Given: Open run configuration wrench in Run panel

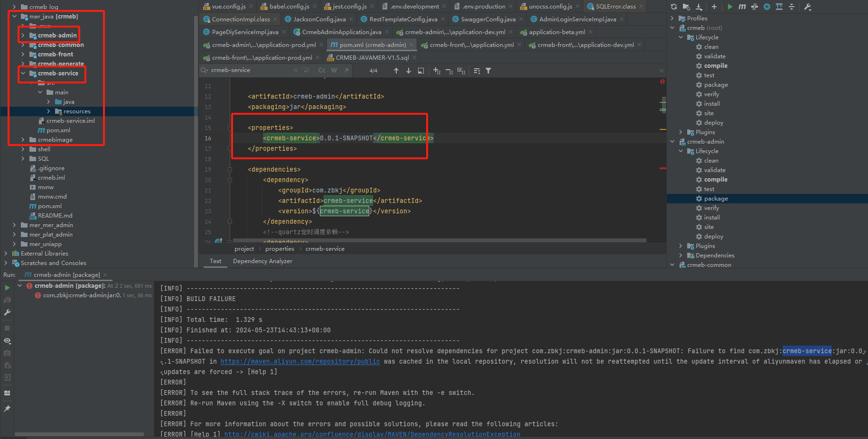Looking at the screenshot, I should pyautogui.click(x=7, y=312).
